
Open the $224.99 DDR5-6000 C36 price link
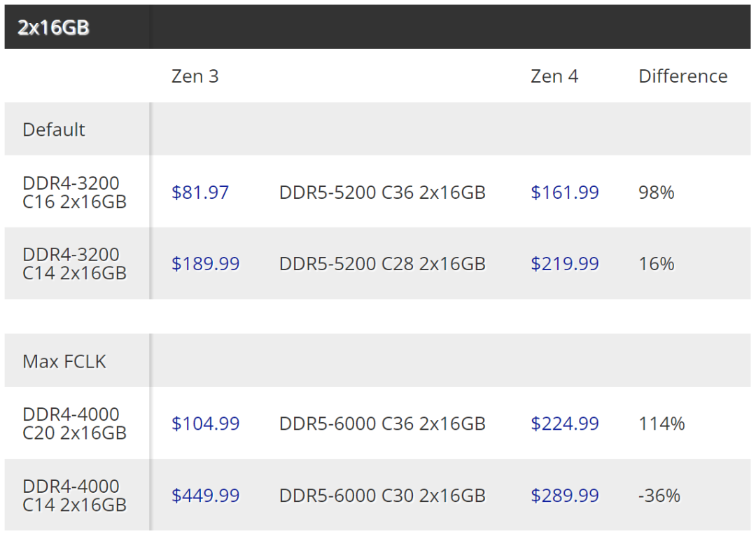point(565,423)
